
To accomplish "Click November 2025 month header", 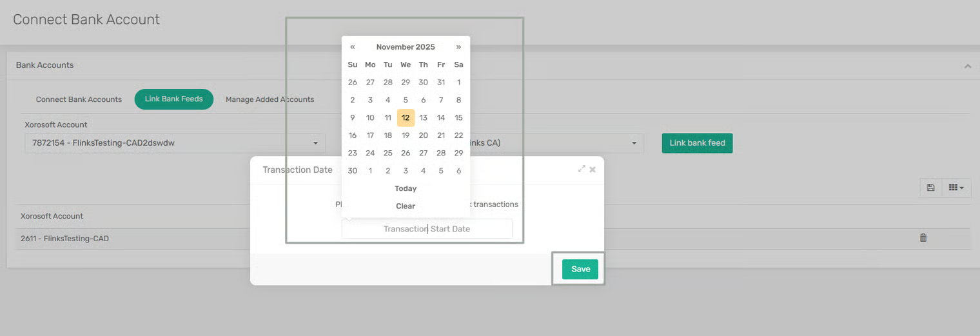I will (x=406, y=47).
